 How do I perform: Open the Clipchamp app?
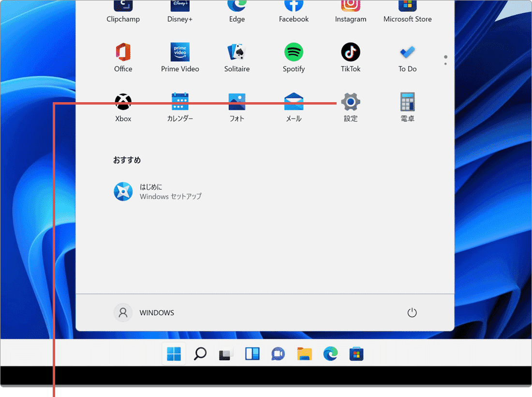(x=123, y=12)
